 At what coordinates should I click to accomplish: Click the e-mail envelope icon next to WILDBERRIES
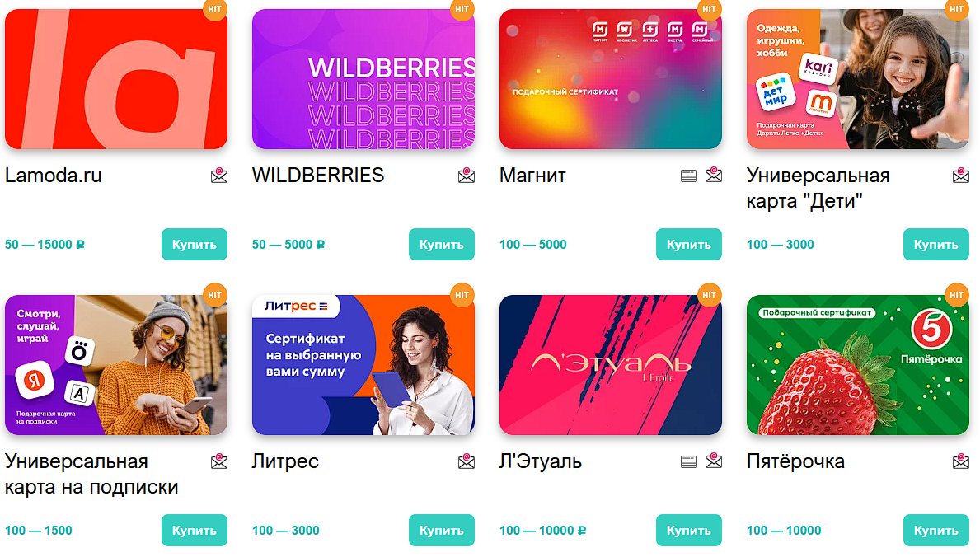467,176
